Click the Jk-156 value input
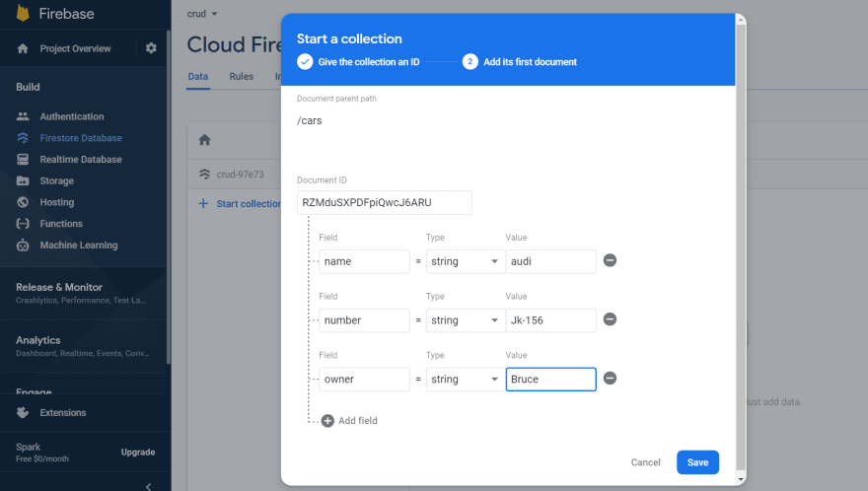 [550, 320]
